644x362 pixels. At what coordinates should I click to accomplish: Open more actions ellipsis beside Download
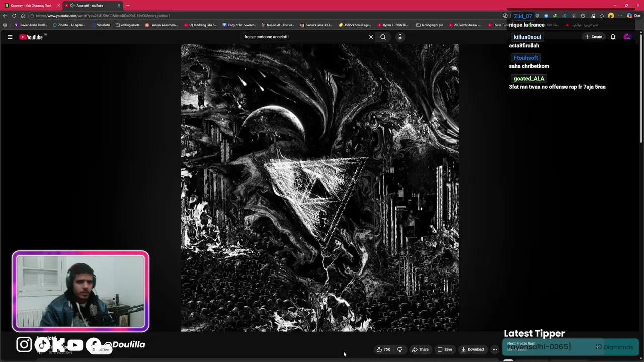[x=495, y=349]
